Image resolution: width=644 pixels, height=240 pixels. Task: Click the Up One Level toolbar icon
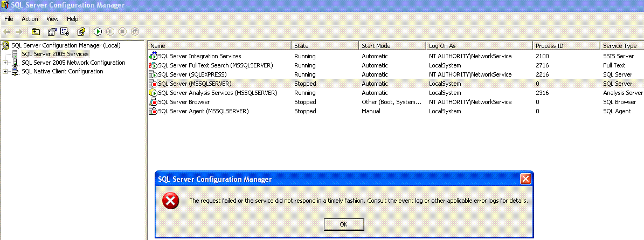click(36, 32)
